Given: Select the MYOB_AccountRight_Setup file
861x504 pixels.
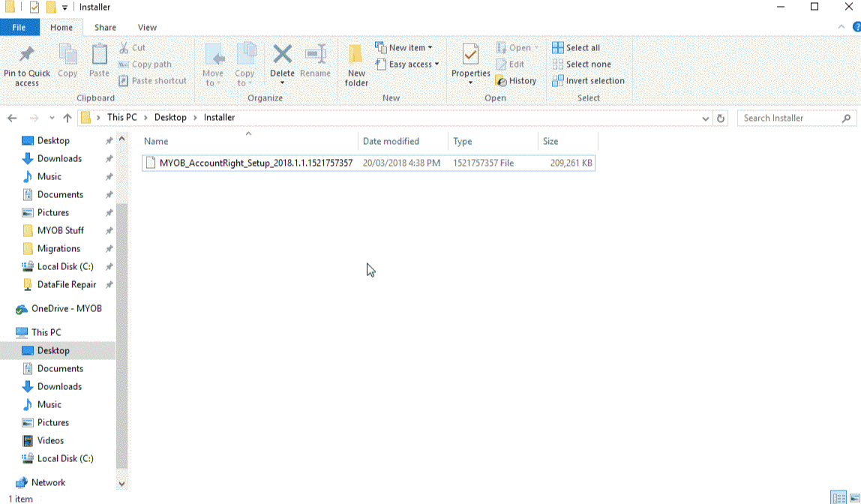Looking at the screenshot, I should point(255,163).
